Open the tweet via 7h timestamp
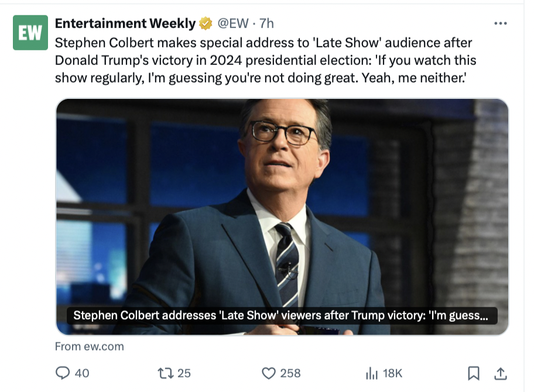Image resolution: width=534 pixels, height=392 pixels. tap(266, 23)
